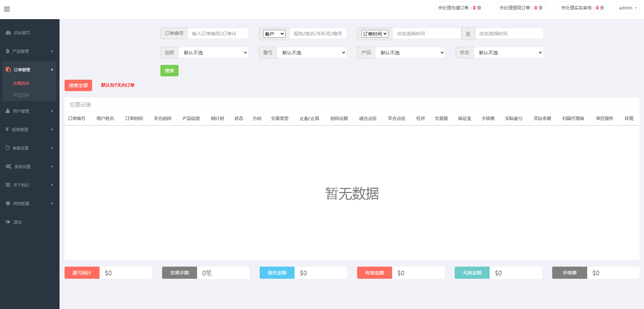Expand the 涨跌 dropdown
This screenshot has height=309, width=644.
214,52
